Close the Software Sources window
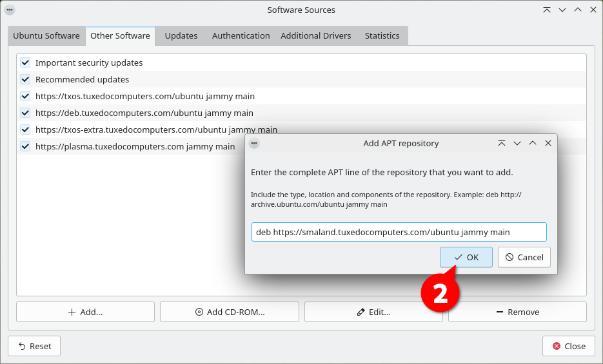 click(x=593, y=10)
